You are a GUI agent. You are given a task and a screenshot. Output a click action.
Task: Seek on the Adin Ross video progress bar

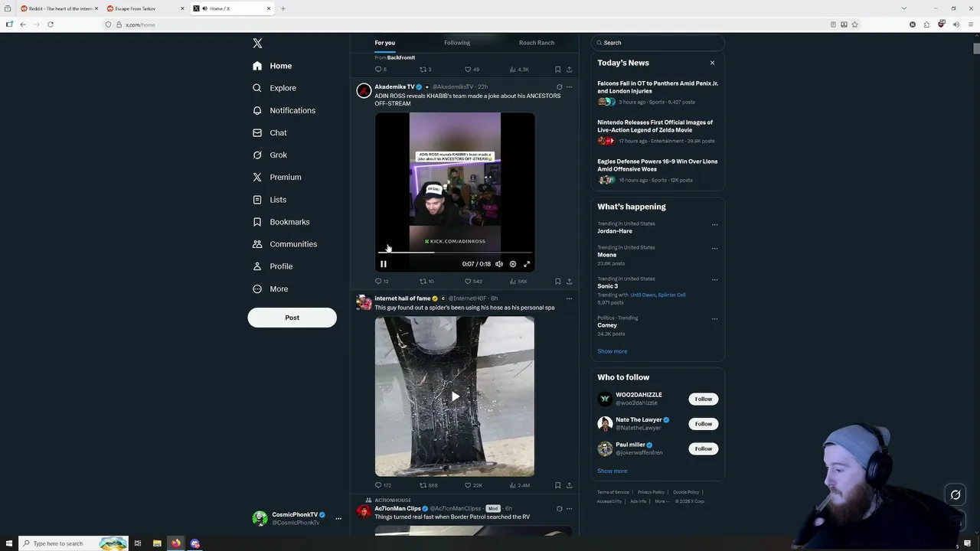(455, 252)
